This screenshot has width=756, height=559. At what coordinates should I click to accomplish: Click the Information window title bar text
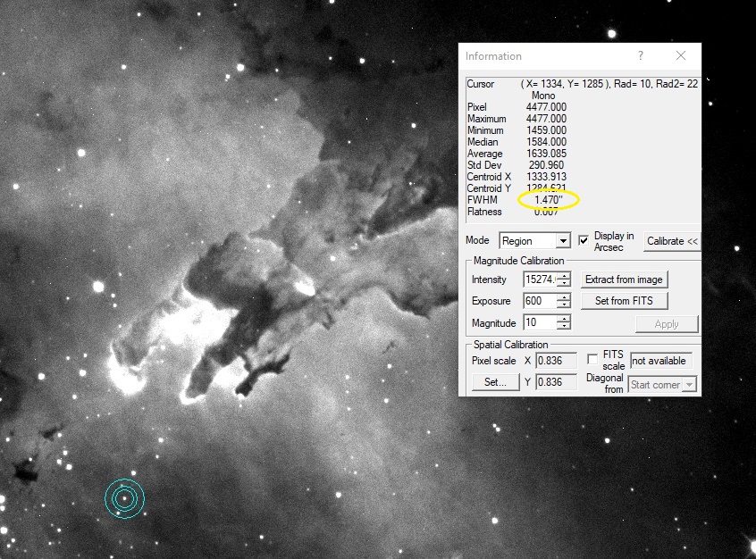click(493, 56)
